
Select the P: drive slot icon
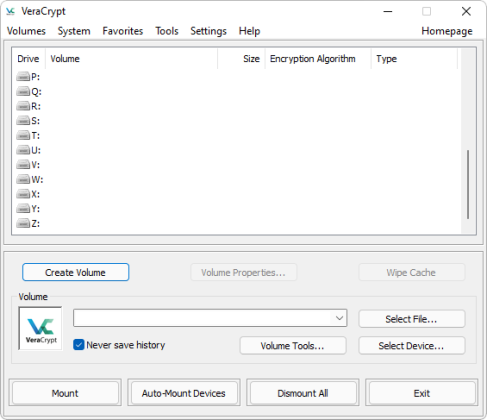point(23,77)
